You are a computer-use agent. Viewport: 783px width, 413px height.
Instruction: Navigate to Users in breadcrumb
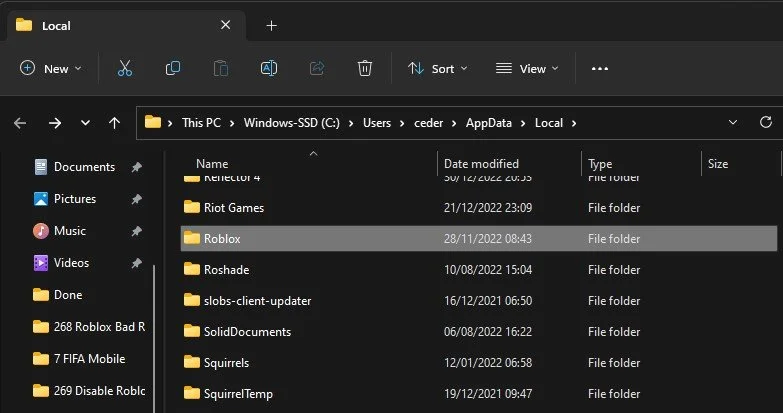[377, 123]
